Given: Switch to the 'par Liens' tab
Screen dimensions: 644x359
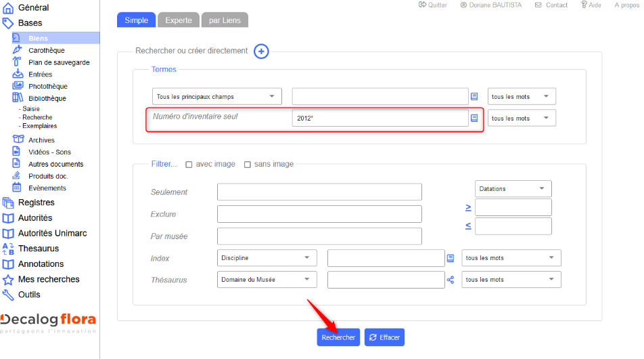Looking at the screenshot, I should click(x=225, y=20).
